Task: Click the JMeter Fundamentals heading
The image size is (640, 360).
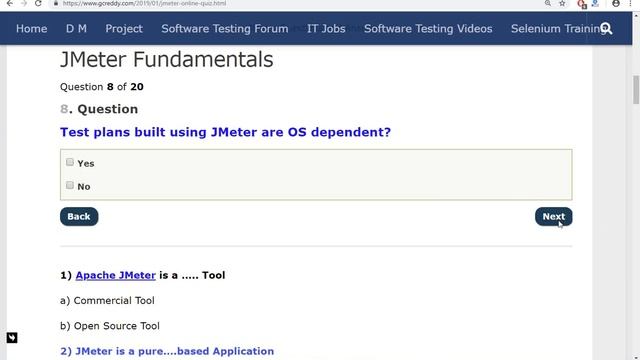Action: [x=167, y=60]
